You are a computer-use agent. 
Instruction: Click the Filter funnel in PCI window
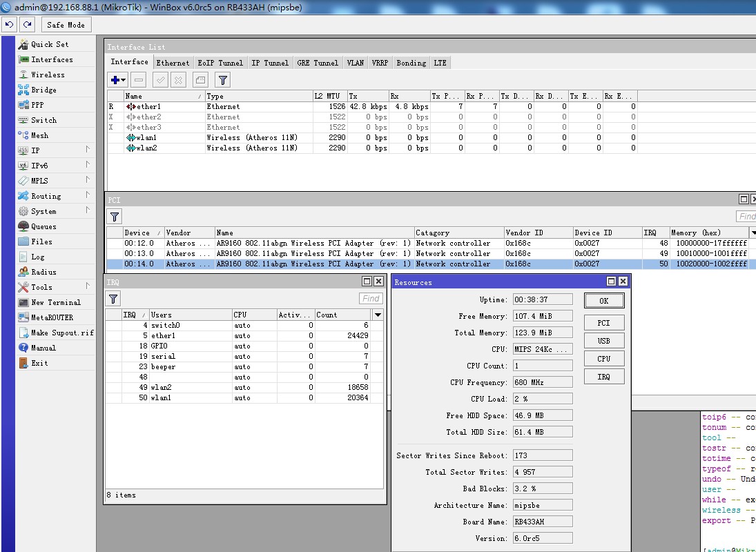click(115, 217)
